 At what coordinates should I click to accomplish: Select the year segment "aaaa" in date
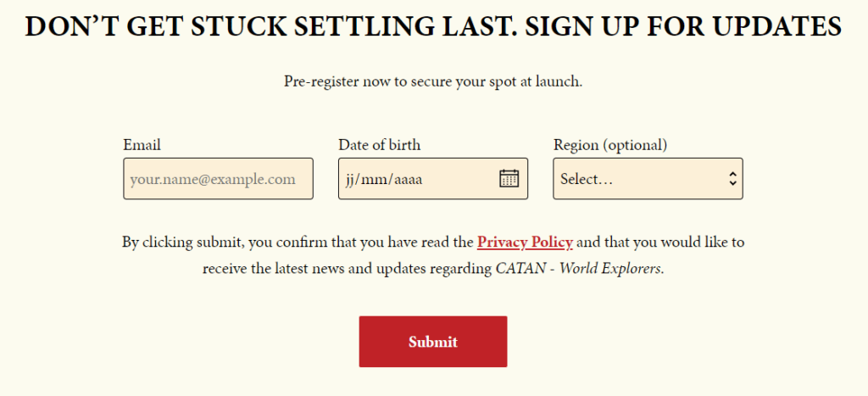click(x=408, y=180)
